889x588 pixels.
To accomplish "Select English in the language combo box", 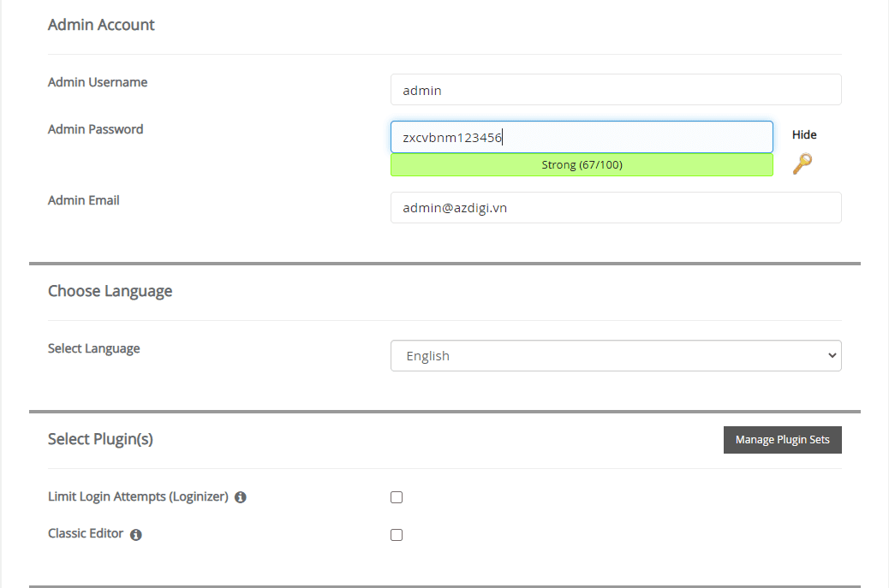I will 616,355.
